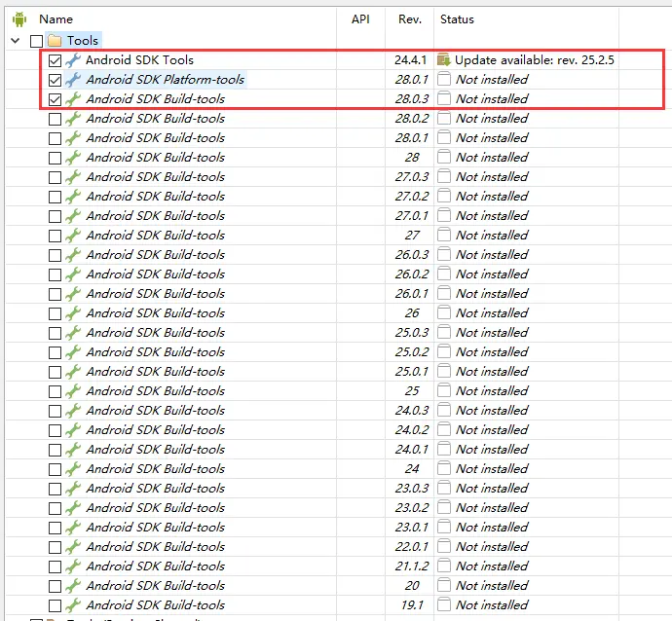Click the Tools folder icon
Image resolution: width=672 pixels, height=621 pixels.
click(55, 40)
